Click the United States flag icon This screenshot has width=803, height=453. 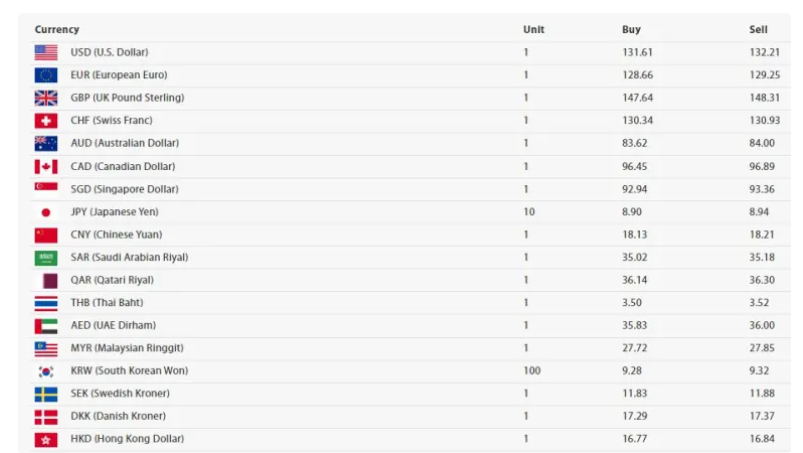pos(46,52)
